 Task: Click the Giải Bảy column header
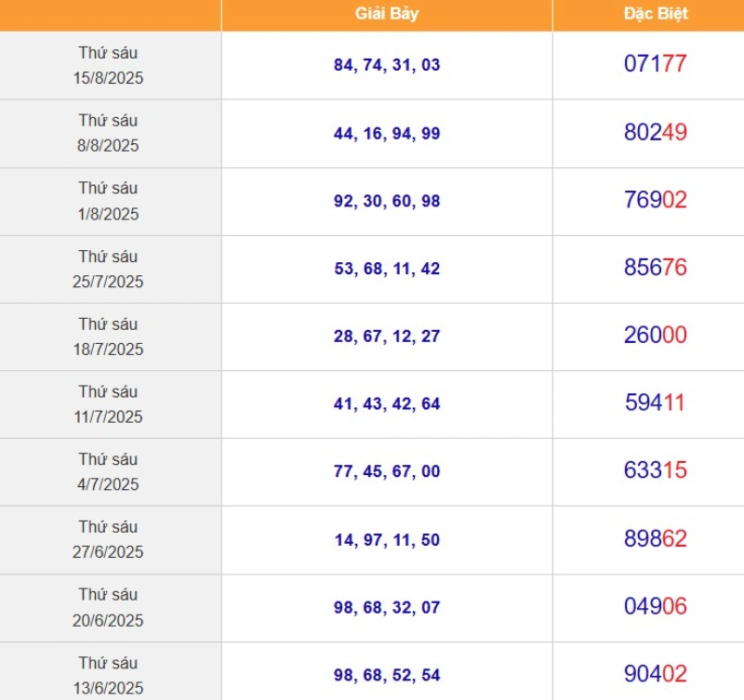pyautogui.click(x=387, y=14)
